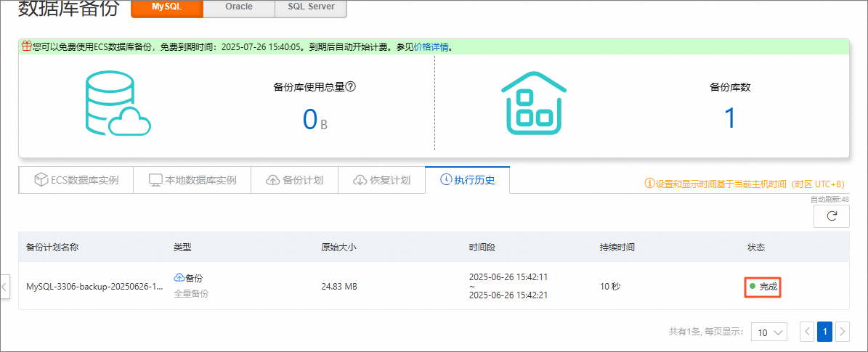Viewport: 868px width, 352px height.
Task: Click the 备份库数 label
Action: click(x=730, y=87)
